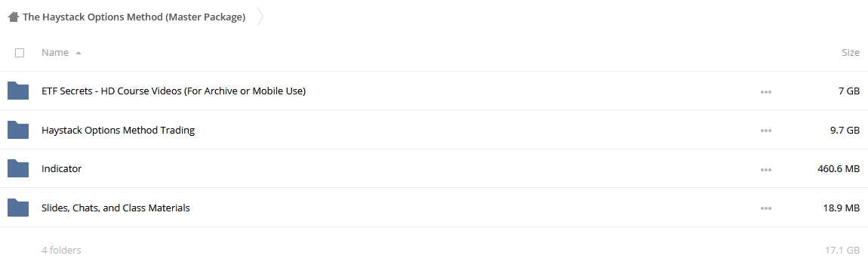This screenshot has width=868, height=274.
Task: Open the ETF Secrets - HD Course Videos link
Action: point(174,91)
